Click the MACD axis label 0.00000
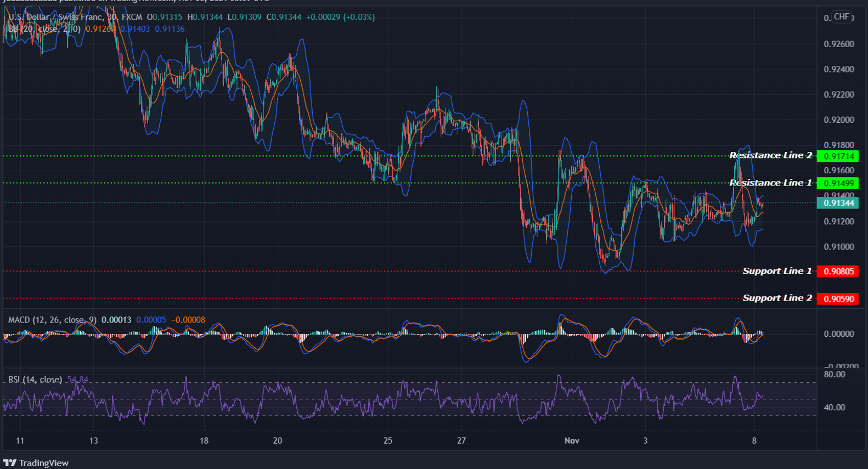The height and width of the screenshot is (469, 868). click(839, 334)
